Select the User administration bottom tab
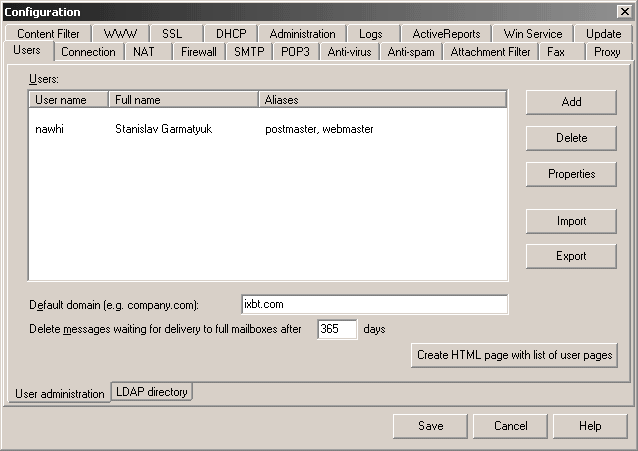The height and width of the screenshot is (451, 638). click(x=59, y=394)
